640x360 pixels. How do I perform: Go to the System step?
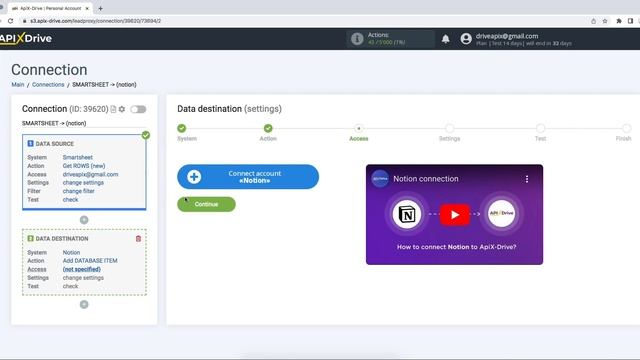point(182,129)
